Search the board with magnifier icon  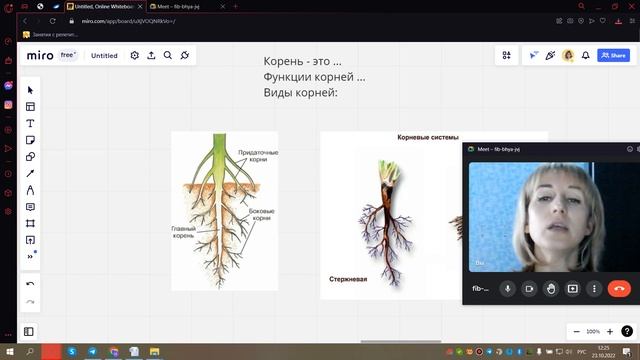pos(168,56)
